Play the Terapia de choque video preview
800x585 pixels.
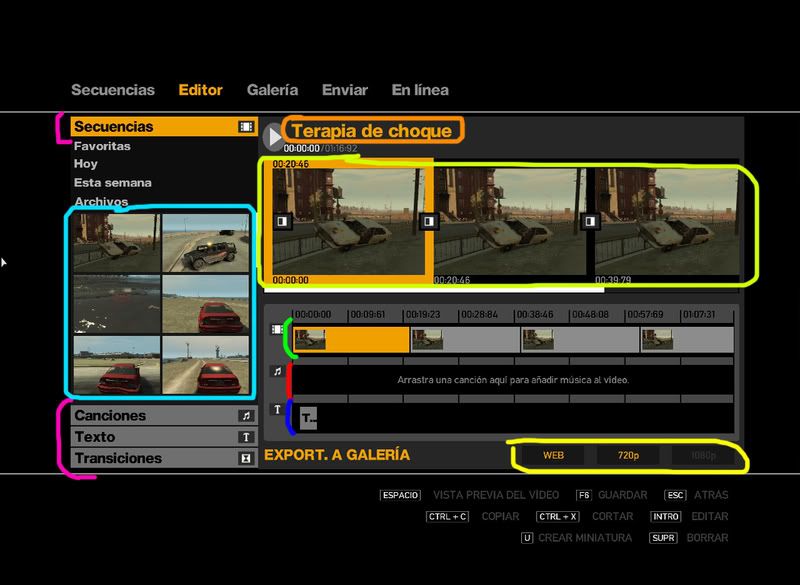coord(273,137)
